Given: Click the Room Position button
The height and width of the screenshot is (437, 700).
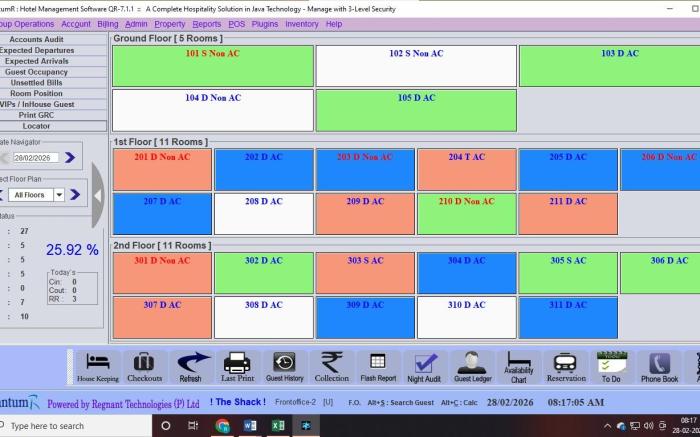Looking at the screenshot, I should click(x=36, y=94).
